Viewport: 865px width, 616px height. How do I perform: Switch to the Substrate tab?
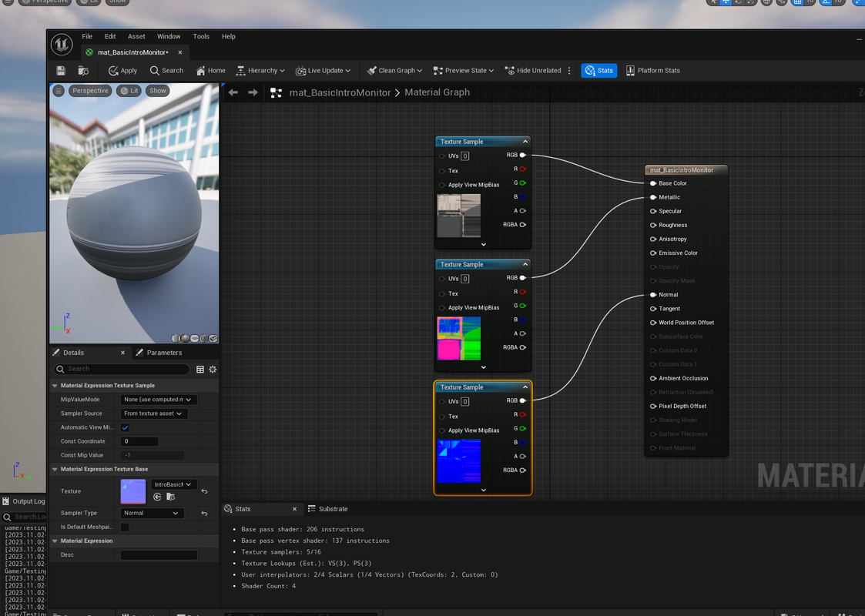pyautogui.click(x=327, y=509)
